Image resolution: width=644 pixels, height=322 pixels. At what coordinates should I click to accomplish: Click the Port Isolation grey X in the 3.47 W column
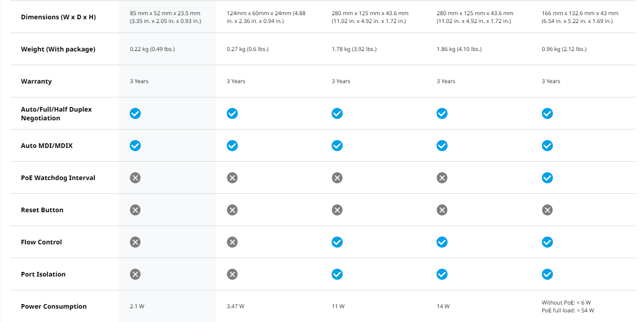point(232,274)
